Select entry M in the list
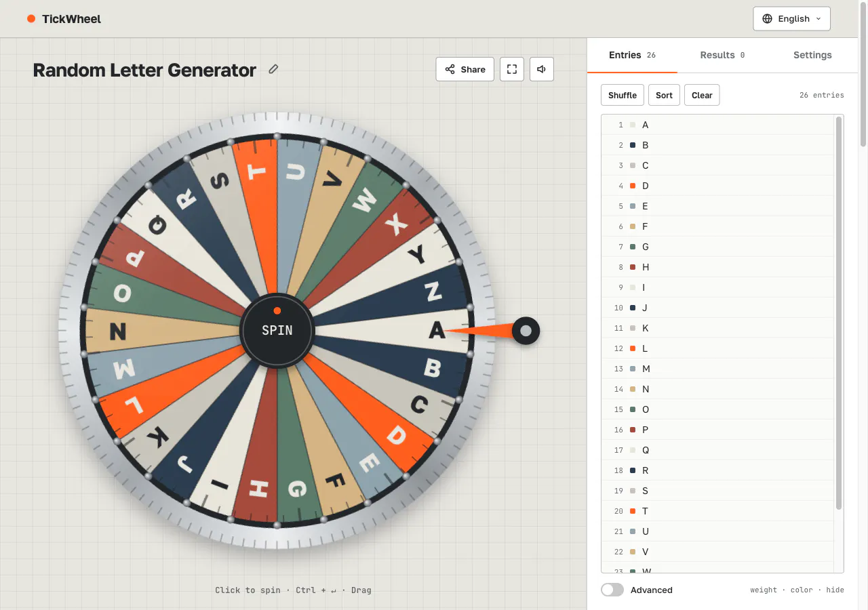Image resolution: width=868 pixels, height=610 pixels. (x=717, y=369)
